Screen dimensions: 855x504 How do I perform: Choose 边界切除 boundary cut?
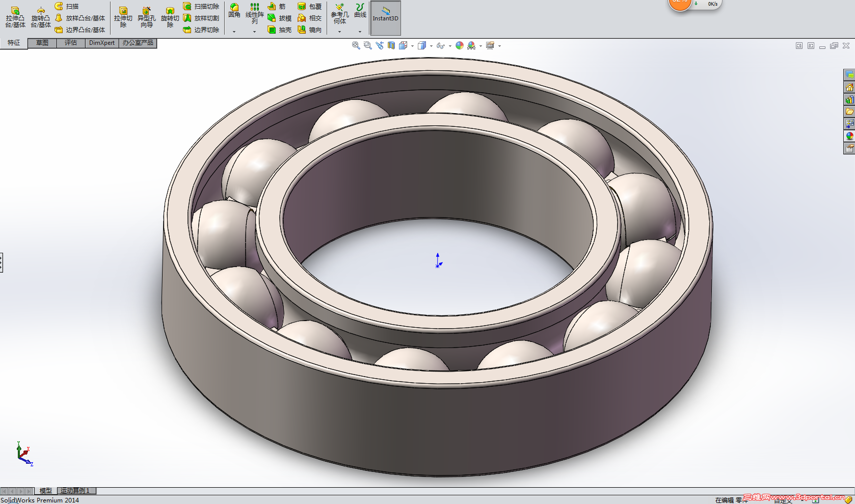pos(201,30)
